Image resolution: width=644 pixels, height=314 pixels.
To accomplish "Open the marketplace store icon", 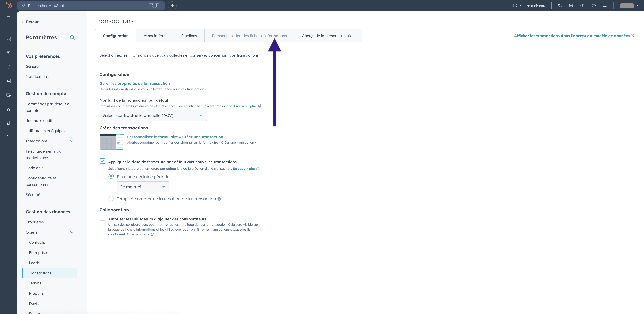I will [571, 6].
